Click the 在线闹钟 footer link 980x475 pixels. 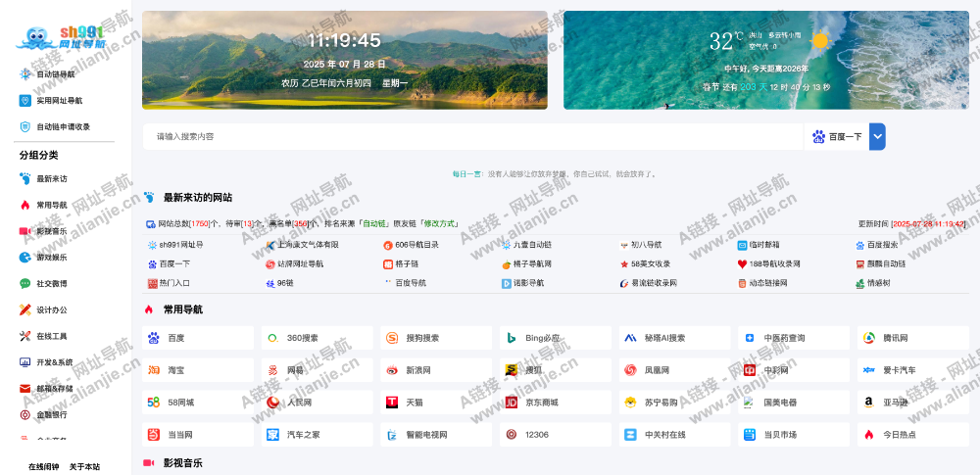43,466
